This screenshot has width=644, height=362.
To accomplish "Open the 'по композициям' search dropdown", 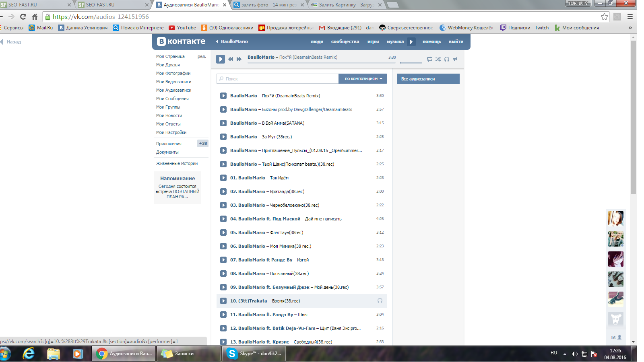I will pos(363,79).
